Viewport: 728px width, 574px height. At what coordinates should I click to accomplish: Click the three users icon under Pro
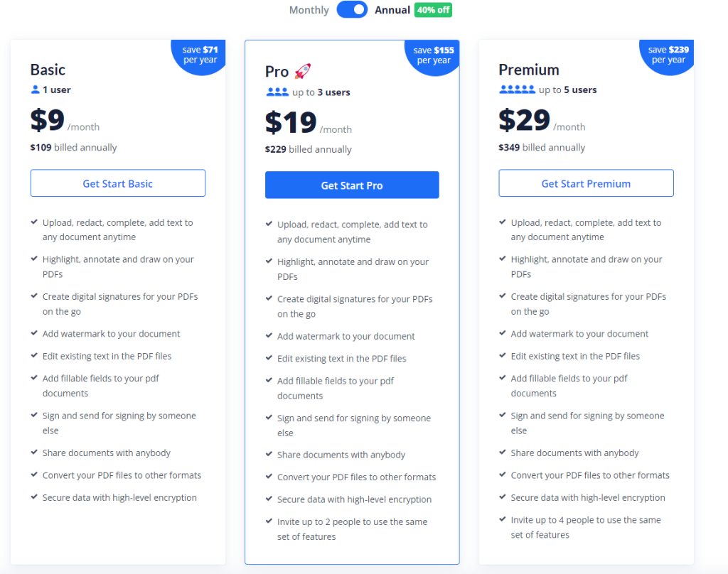click(277, 92)
